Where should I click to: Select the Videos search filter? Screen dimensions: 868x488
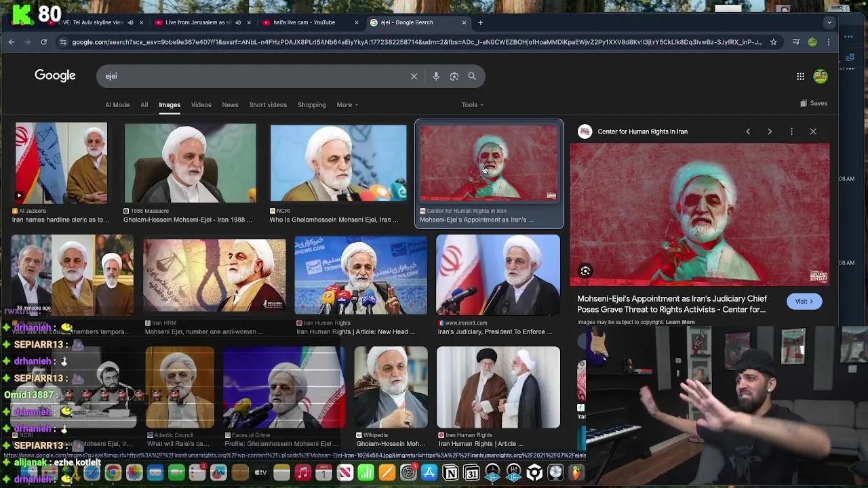coord(201,105)
